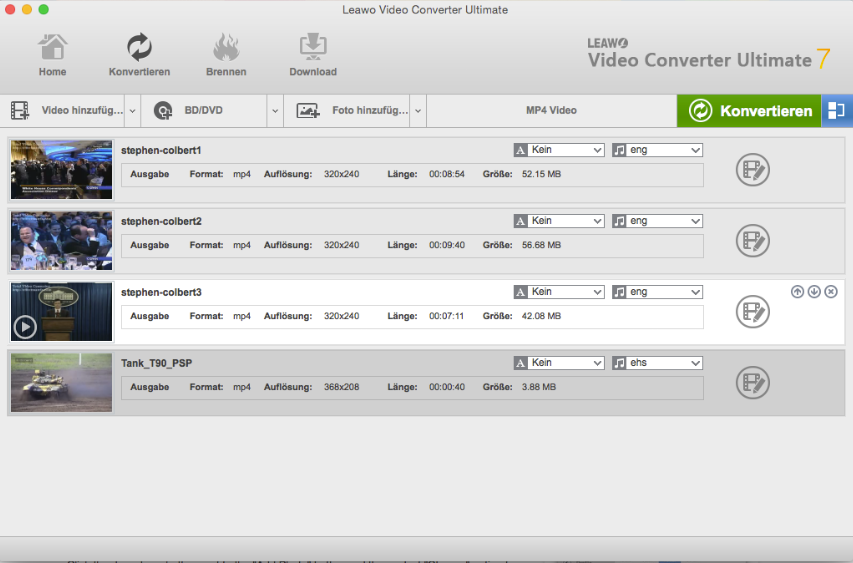This screenshot has width=853, height=563.
Task: Open the Home tab
Action: coord(52,55)
